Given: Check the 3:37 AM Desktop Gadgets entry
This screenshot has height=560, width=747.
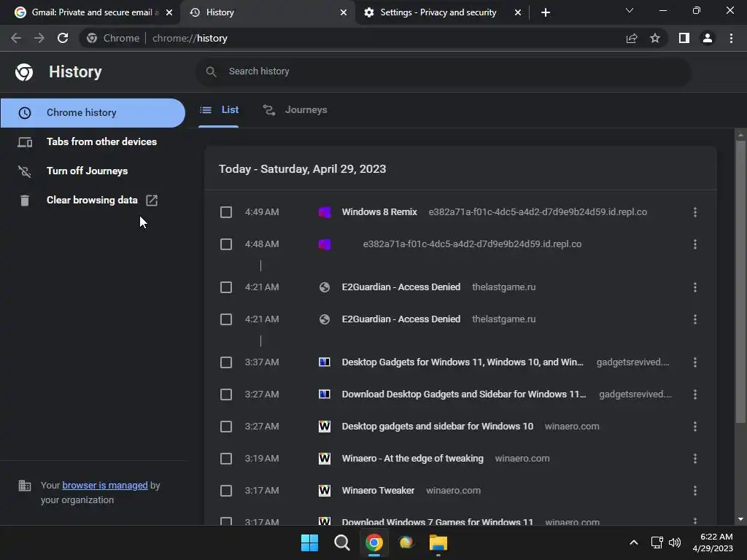Looking at the screenshot, I should click(226, 362).
